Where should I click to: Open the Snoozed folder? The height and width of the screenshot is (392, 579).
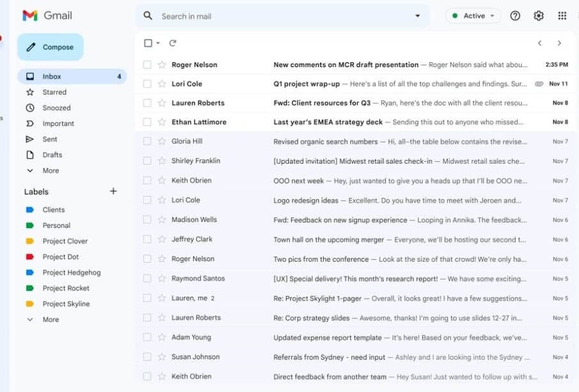49,108
